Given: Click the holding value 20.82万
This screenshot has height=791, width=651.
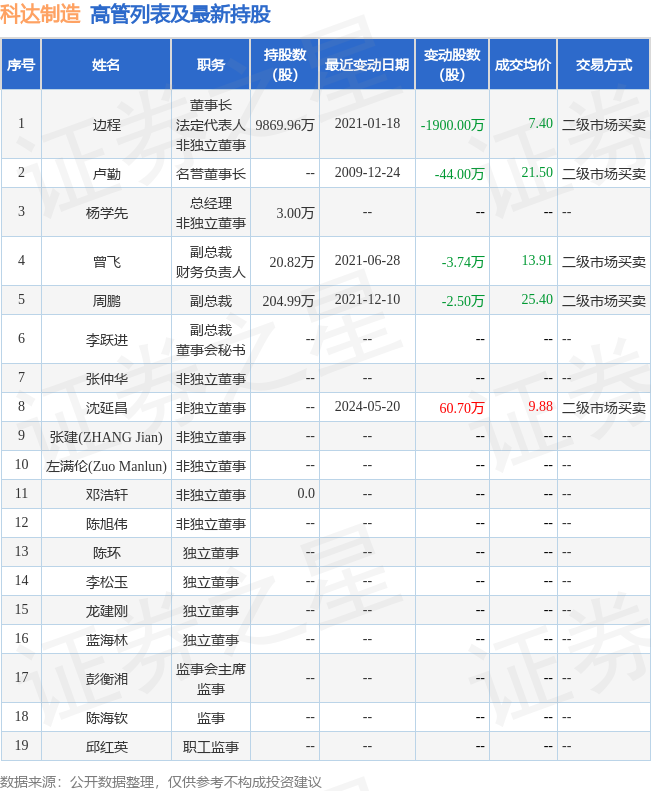Looking at the screenshot, I should coord(292,262).
